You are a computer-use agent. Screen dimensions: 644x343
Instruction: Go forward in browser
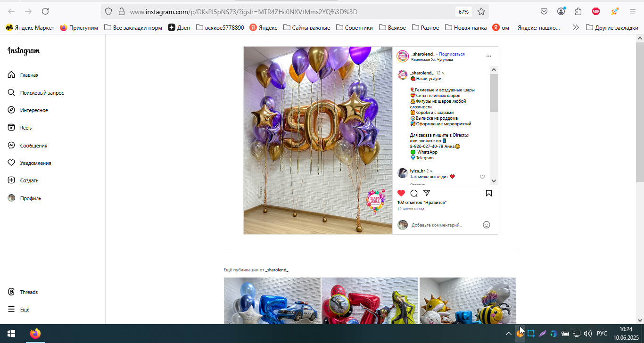click(x=28, y=11)
